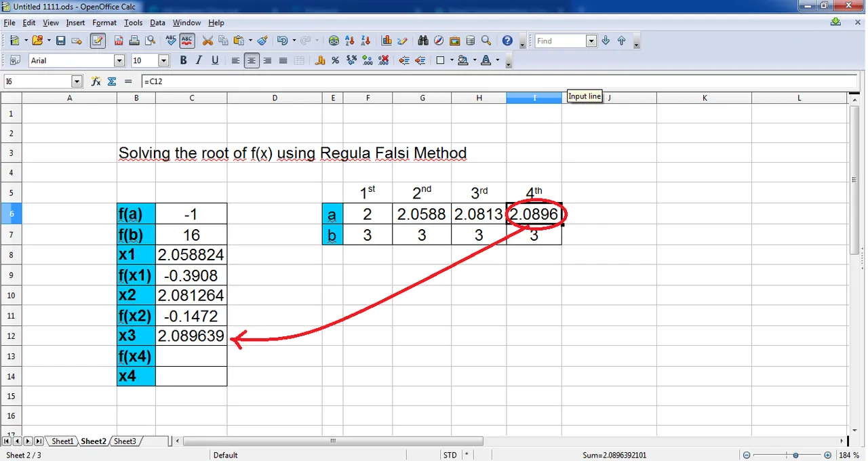Toggle Underline formatting
The width and height of the screenshot is (868, 461).
pos(215,60)
